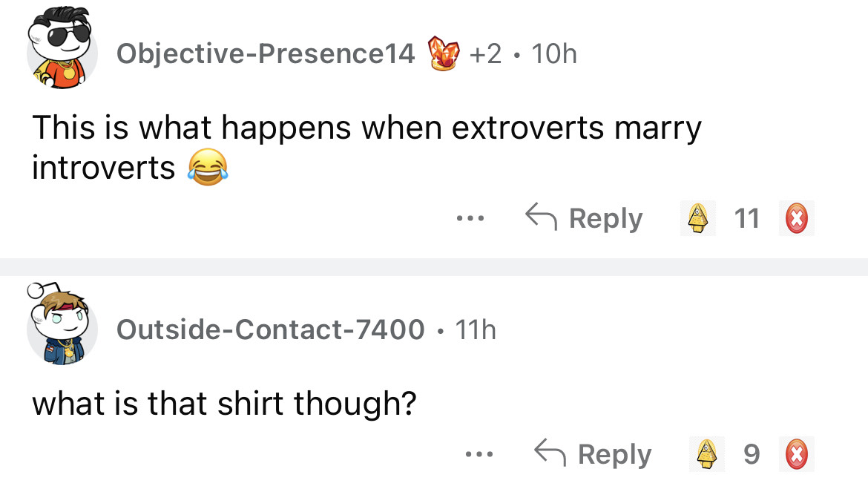Viewport: 868px width, 489px height.
Task: Open Outside-Contact-7400's headband avatar
Action: pyautogui.click(x=62, y=324)
